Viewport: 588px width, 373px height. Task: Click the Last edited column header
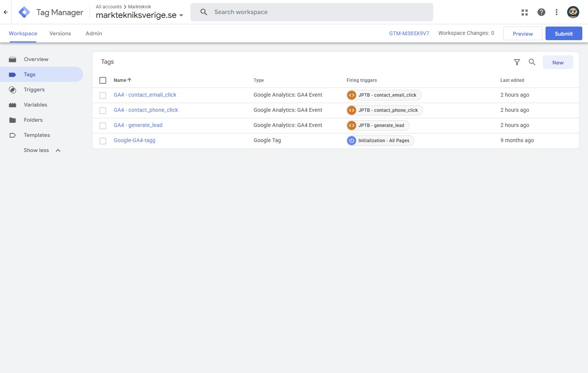512,80
